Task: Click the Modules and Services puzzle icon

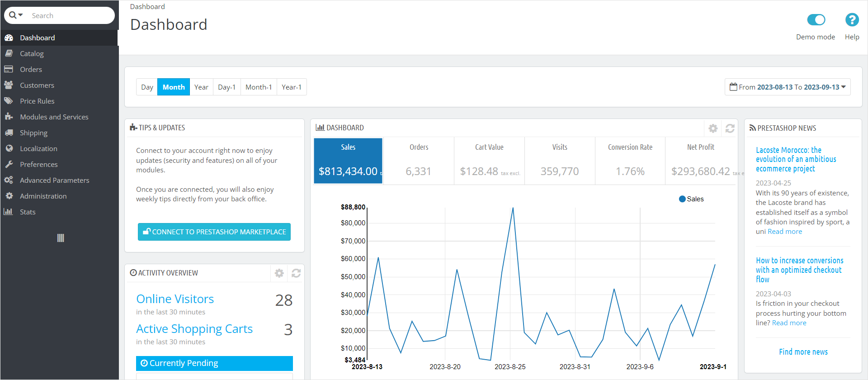Action: [9, 117]
